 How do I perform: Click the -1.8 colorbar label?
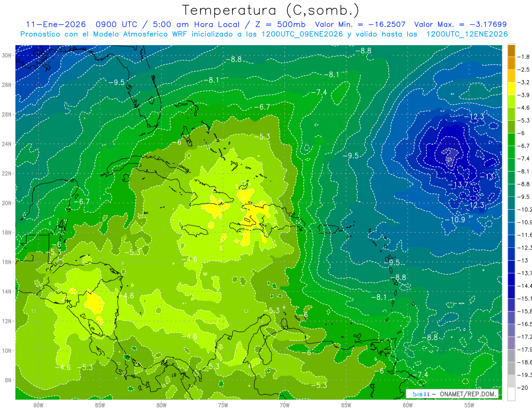click(524, 57)
